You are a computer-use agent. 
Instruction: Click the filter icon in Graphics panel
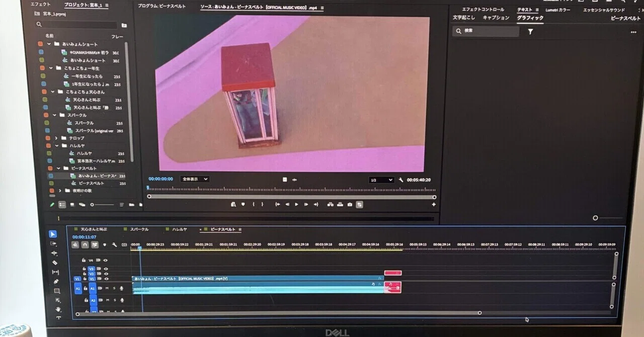pos(530,31)
